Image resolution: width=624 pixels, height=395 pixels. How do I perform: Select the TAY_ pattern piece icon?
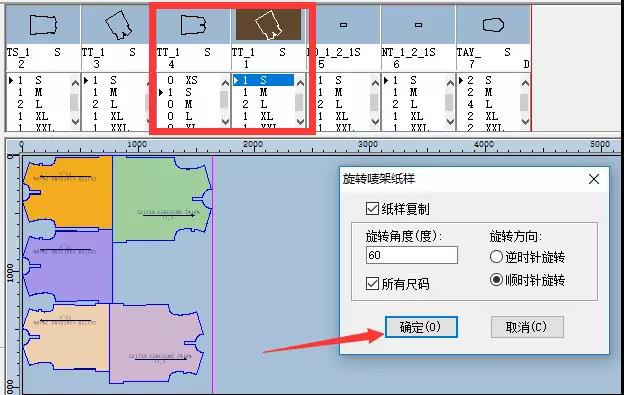point(493,25)
